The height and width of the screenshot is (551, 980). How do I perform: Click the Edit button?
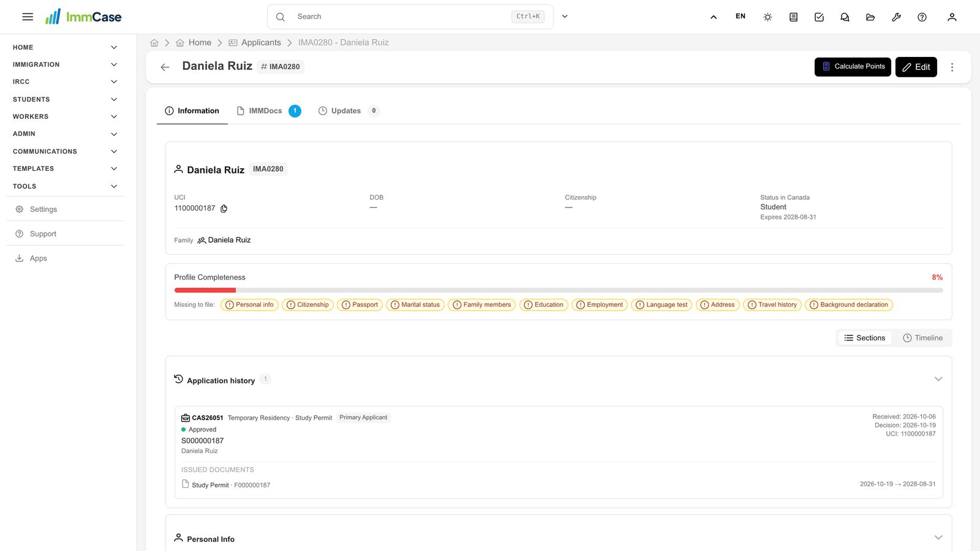916,67
